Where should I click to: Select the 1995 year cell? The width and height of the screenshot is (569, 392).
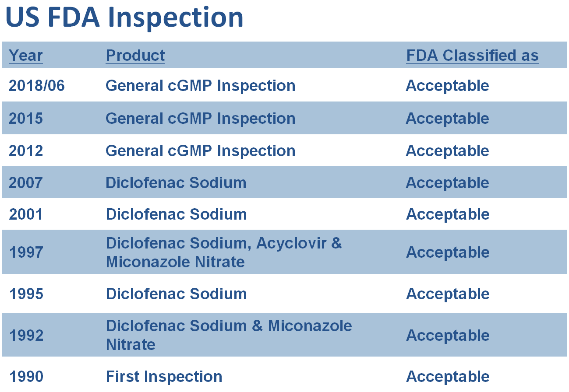26,294
